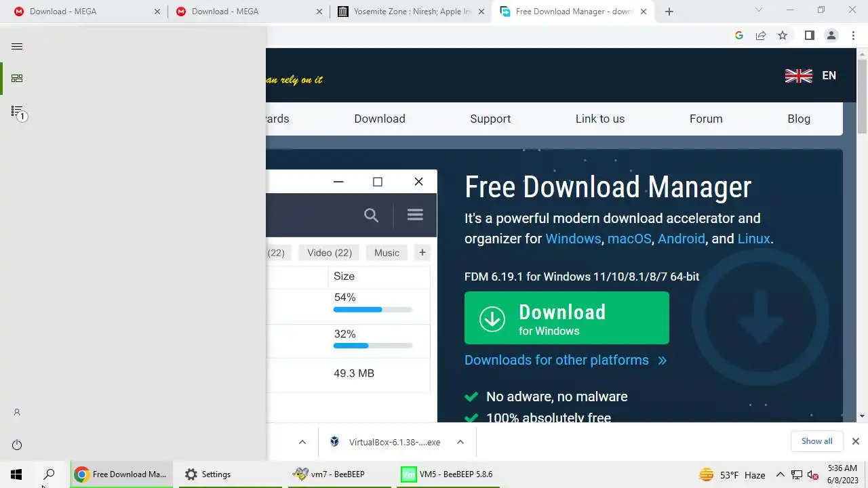Image resolution: width=868 pixels, height=488 pixels.
Task: Click the Google icon in address bar
Action: coord(739,36)
